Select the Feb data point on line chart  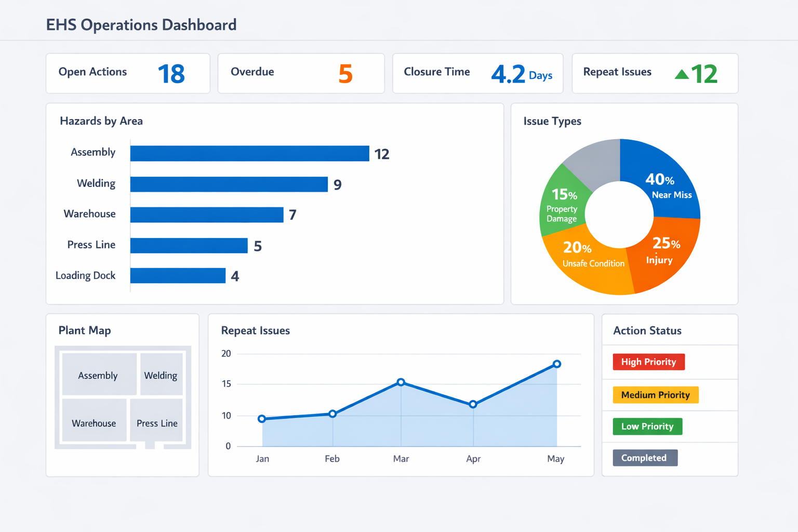tap(332, 414)
